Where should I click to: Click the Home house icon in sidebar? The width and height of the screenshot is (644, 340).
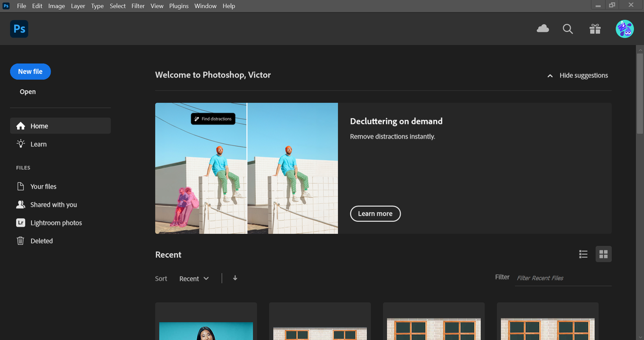[21, 126]
